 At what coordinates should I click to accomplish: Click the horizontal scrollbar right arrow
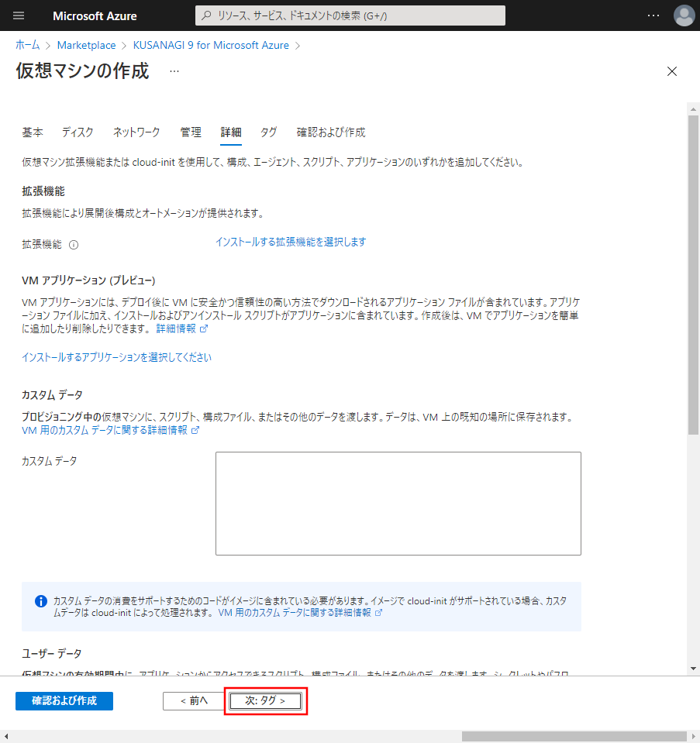[694, 736]
